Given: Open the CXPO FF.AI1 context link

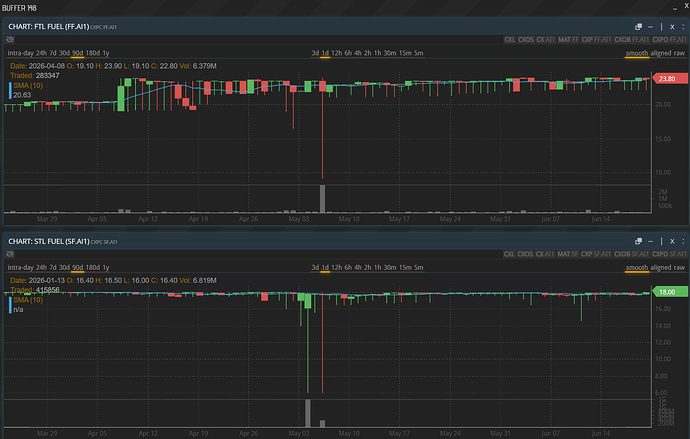Looking at the screenshot, I should point(669,40).
